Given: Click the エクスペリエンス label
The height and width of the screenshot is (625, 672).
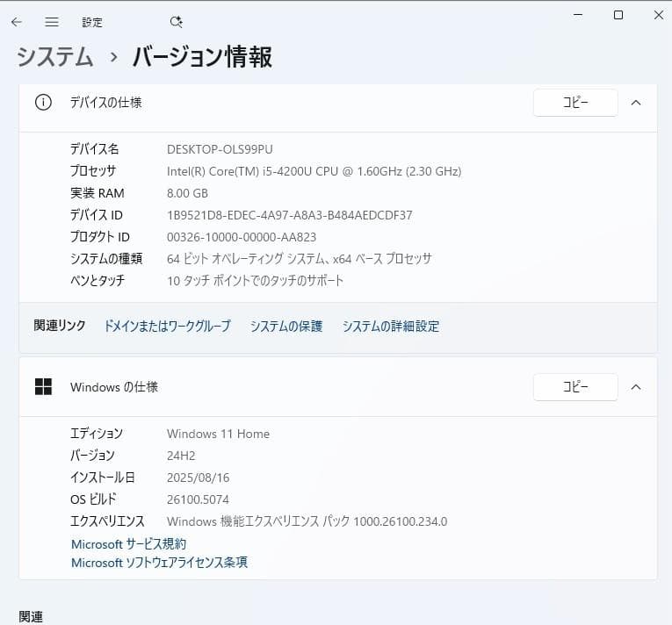Looking at the screenshot, I should [107, 521].
